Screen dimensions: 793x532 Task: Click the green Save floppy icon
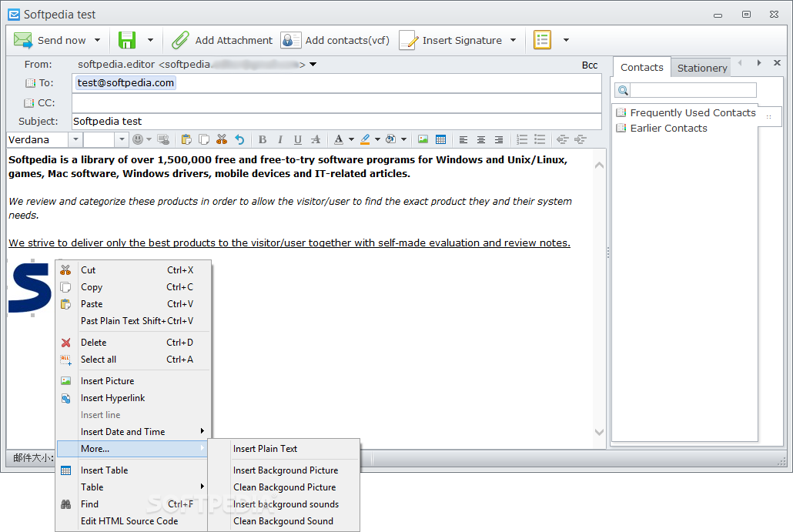pyautogui.click(x=127, y=40)
